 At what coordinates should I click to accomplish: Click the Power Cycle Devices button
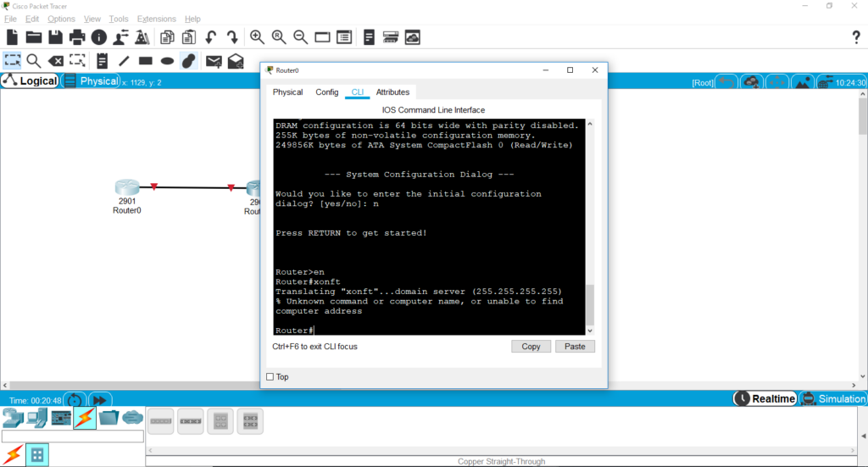pos(75,399)
